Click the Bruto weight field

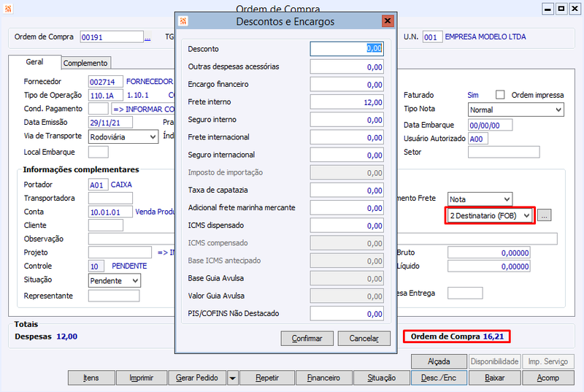pos(488,253)
